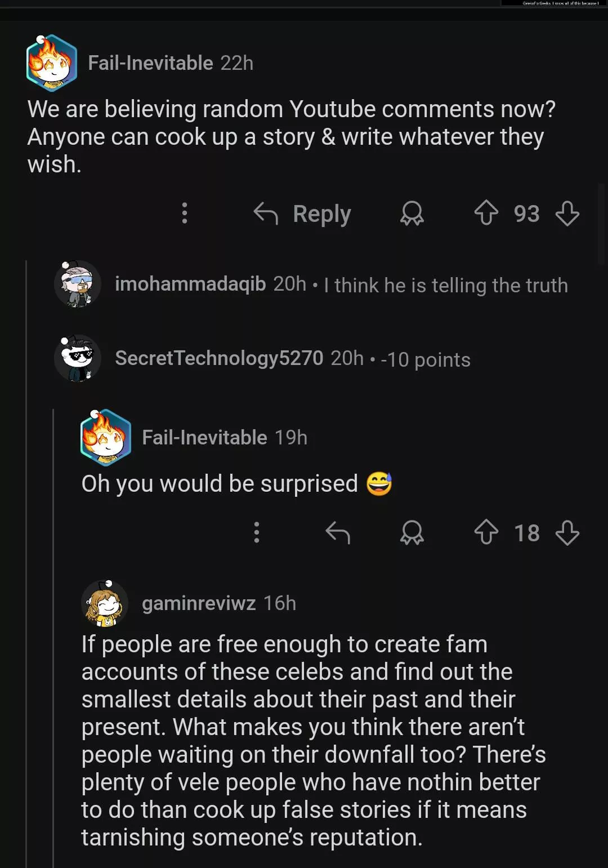Give award on the 18-point comment
This screenshot has height=868, width=608.
pyautogui.click(x=412, y=532)
